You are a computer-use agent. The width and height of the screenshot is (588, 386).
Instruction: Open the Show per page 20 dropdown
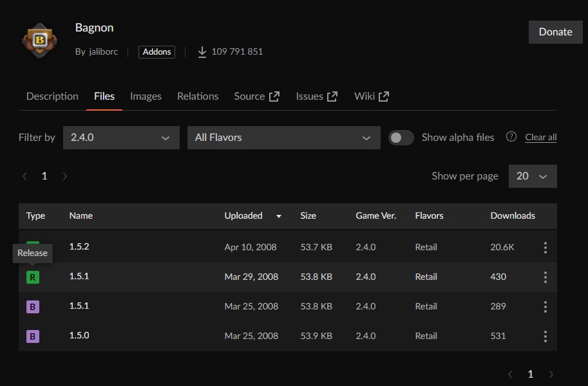coord(533,176)
